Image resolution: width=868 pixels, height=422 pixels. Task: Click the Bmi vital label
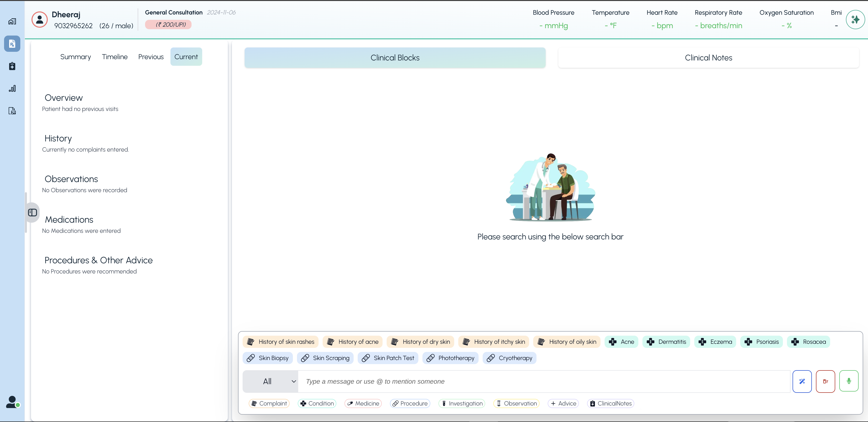836,12
